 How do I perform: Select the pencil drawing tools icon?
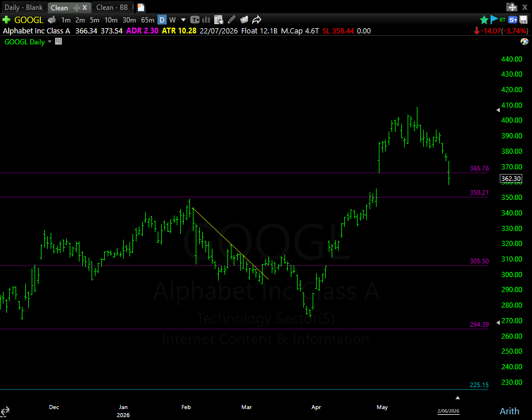pyautogui.click(x=231, y=20)
